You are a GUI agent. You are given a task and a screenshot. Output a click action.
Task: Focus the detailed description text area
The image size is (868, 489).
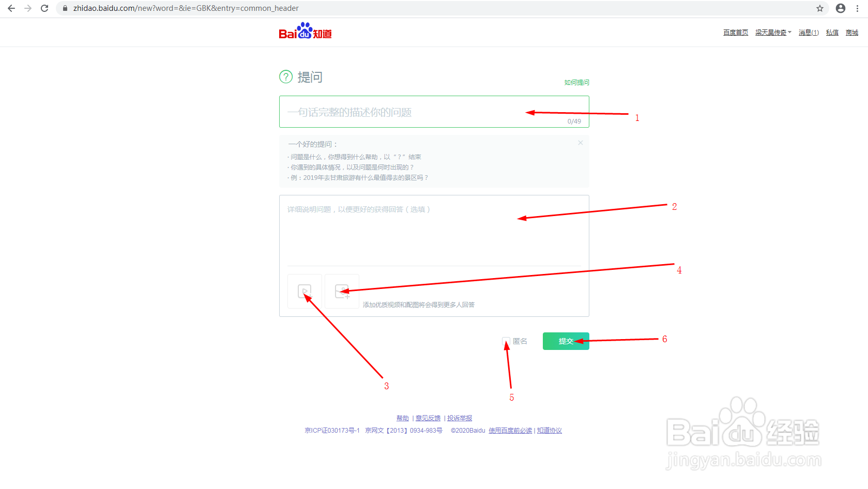point(434,231)
